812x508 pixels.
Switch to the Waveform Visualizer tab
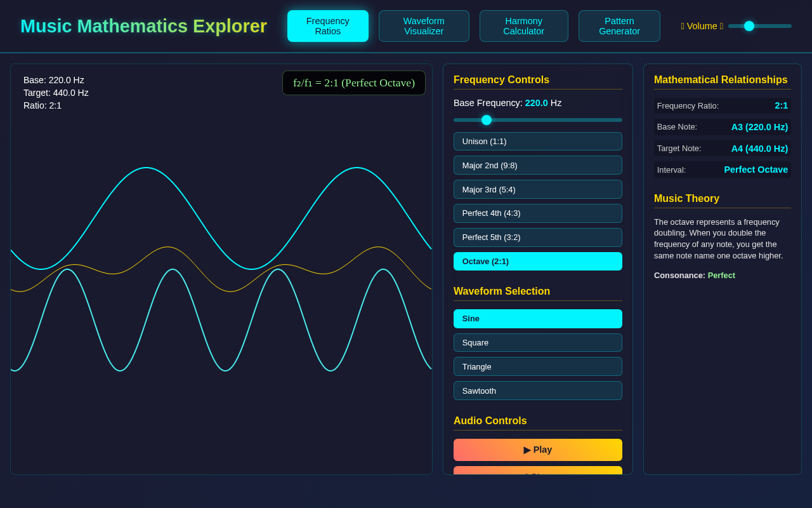pyautogui.click(x=424, y=26)
